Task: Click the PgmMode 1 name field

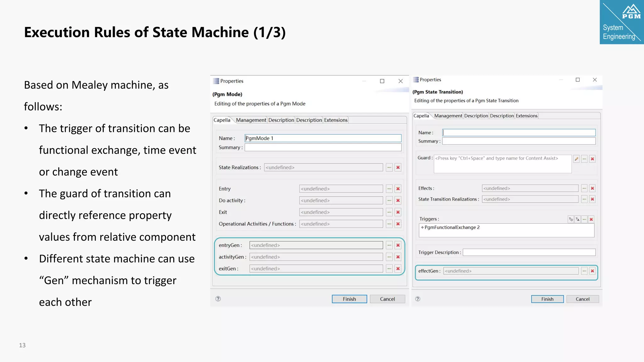Action: tap(323, 138)
